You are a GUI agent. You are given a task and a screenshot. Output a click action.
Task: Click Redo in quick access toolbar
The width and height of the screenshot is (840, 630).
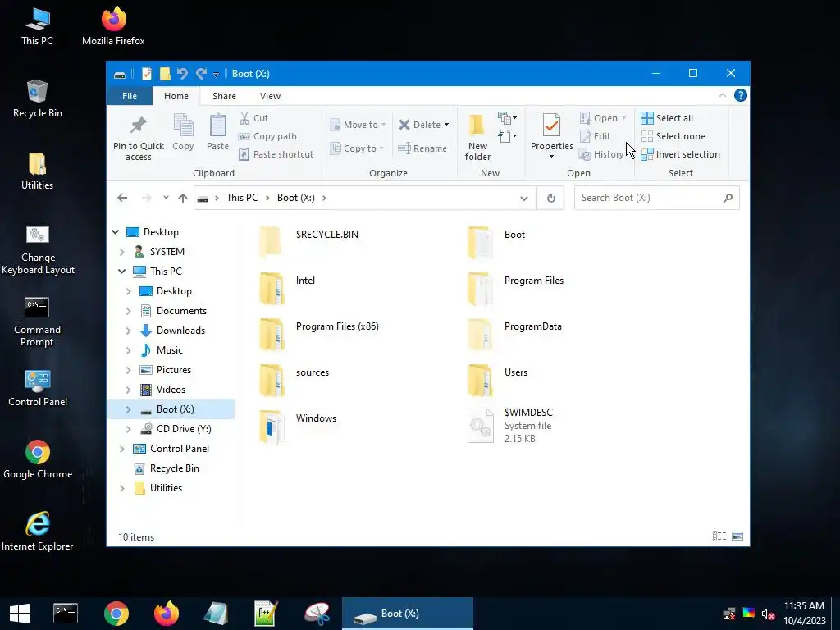click(x=201, y=74)
